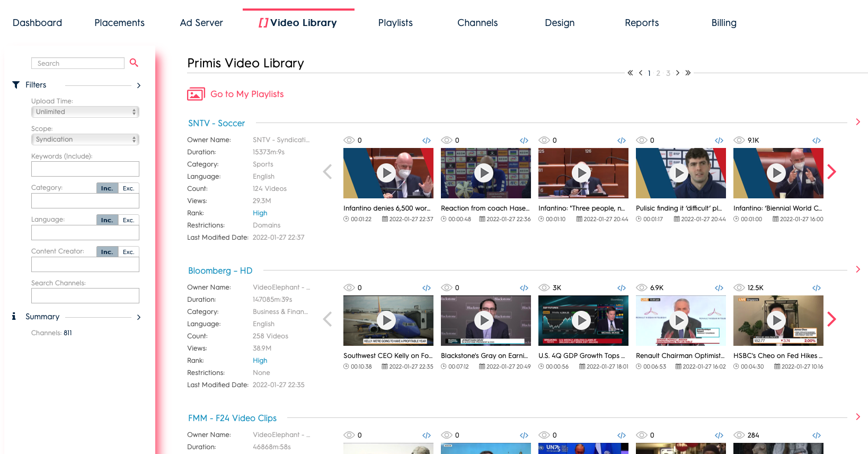Open the Design tab
The image size is (868, 454).
point(560,23)
